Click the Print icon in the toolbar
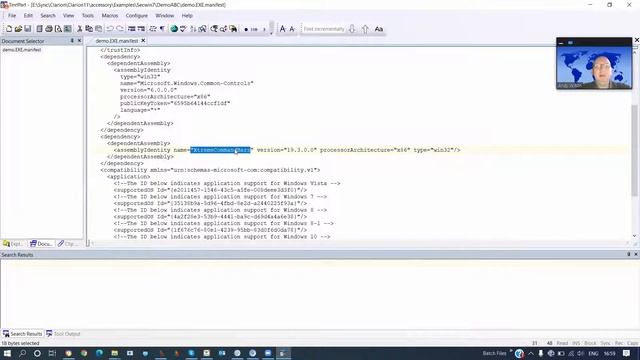640x360 pixels. [49, 29]
